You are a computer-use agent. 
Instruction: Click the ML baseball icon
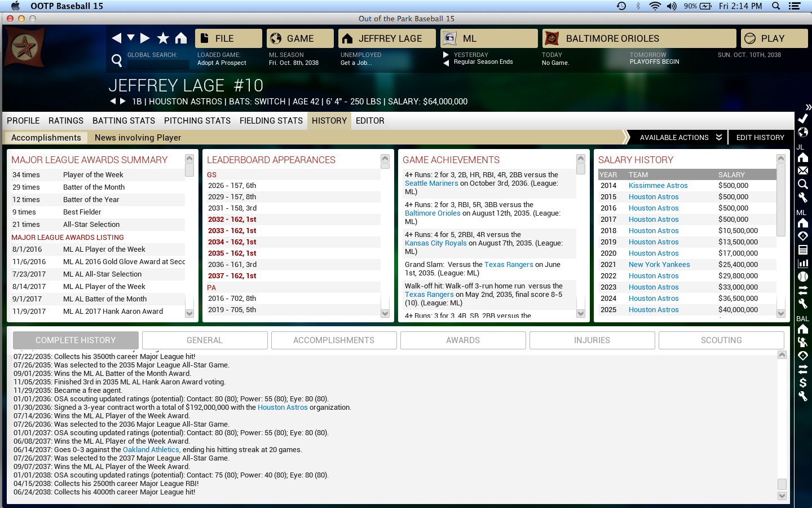(x=803, y=277)
